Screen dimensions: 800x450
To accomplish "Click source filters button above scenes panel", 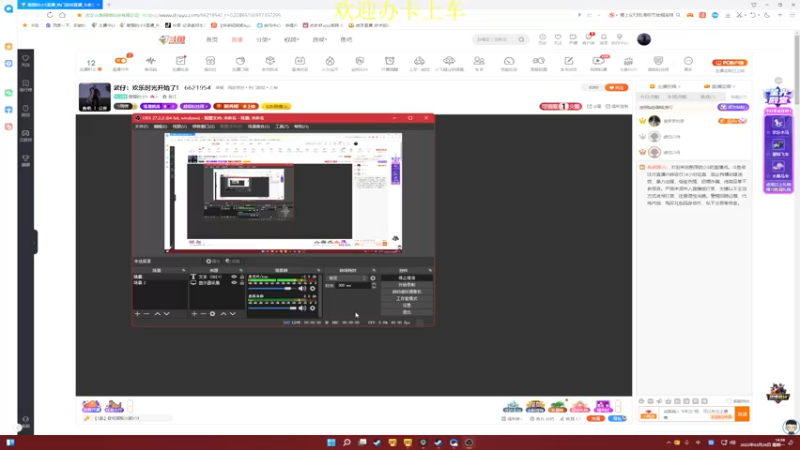I will (233, 261).
